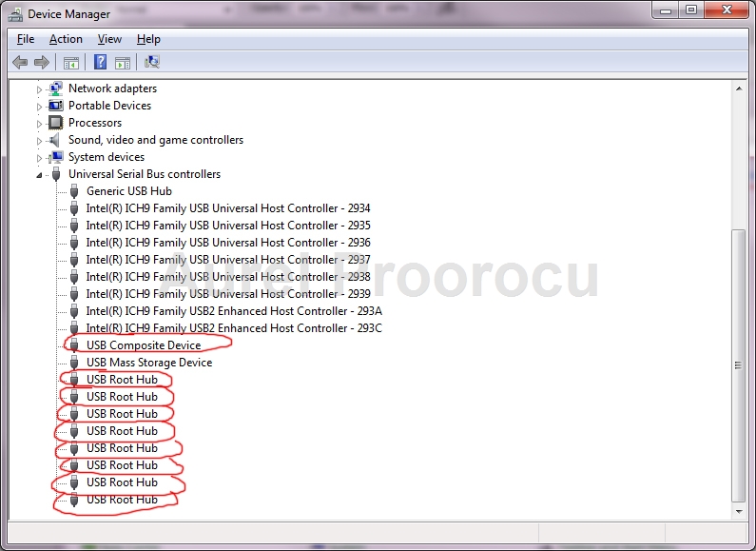Screen dimensions: 756x551
Task: Expand the Processors node
Action: tap(40, 124)
